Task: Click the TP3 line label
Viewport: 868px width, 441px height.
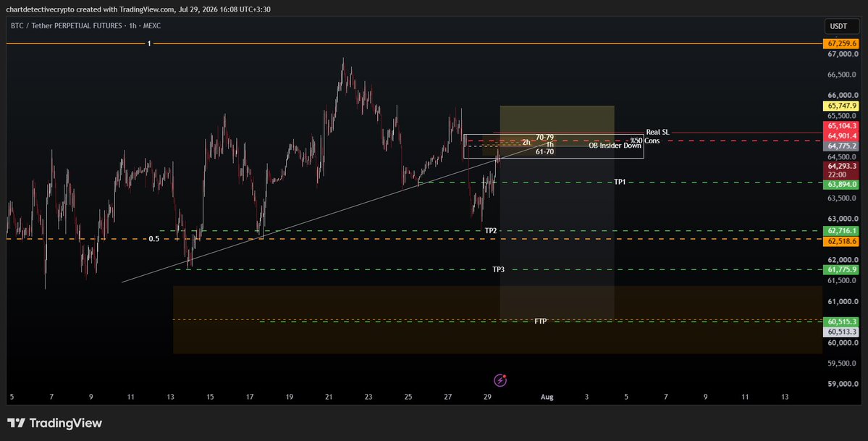Action: (498, 269)
